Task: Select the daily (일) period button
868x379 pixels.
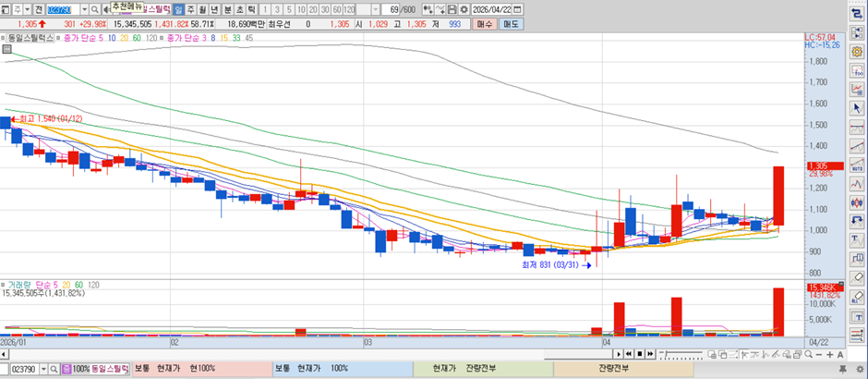Action: coord(179,9)
